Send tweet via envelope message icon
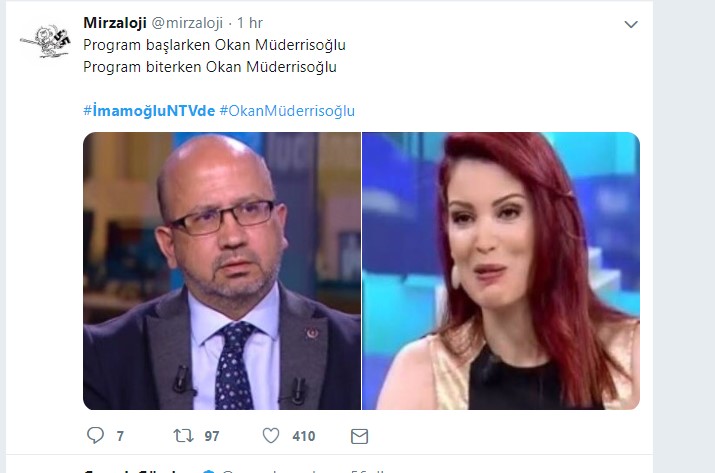This screenshot has height=473, width=715. coord(359,436)
